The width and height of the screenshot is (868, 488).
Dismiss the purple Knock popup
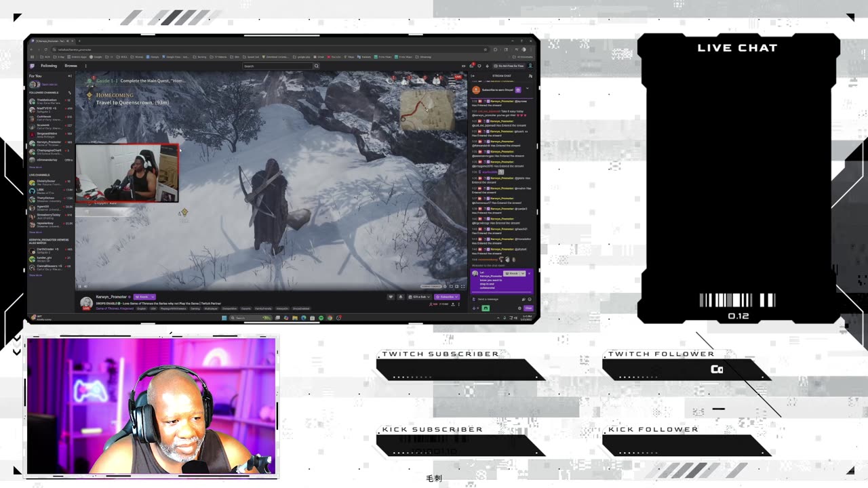529,273
